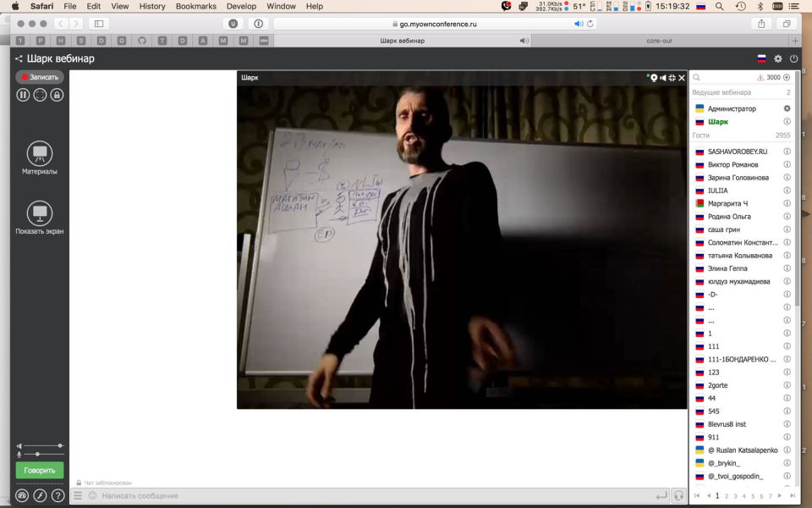Go to page 2 of guest list
Image resolution: width=812 pixels, height=508 pixels.
coord(726,496)
